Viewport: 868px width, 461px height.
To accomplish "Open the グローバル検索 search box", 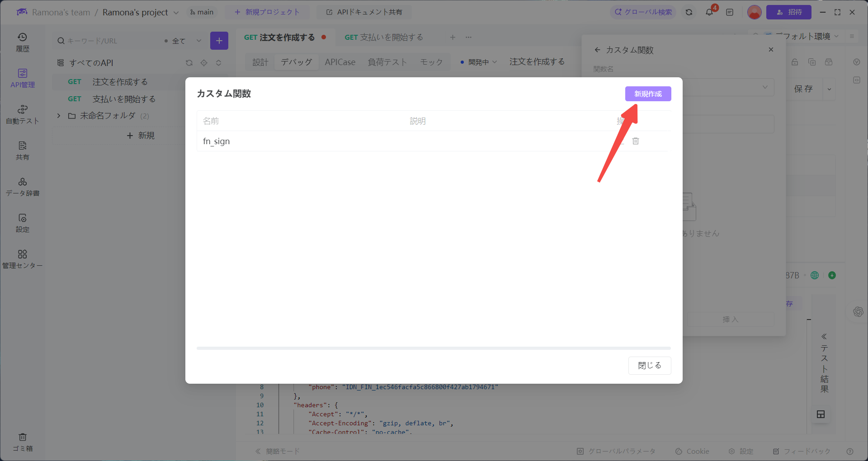I will (x=643, y=12).
